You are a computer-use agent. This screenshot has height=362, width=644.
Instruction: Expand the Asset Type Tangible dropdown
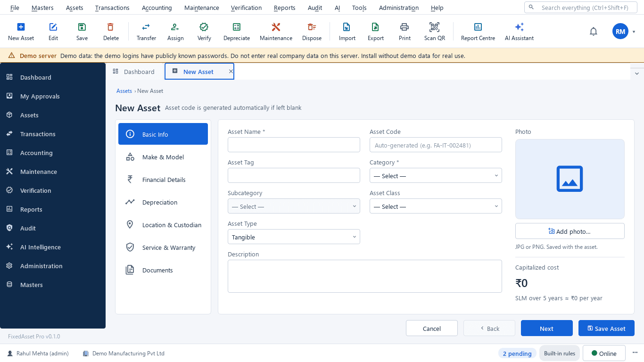[x=294, y=237]
